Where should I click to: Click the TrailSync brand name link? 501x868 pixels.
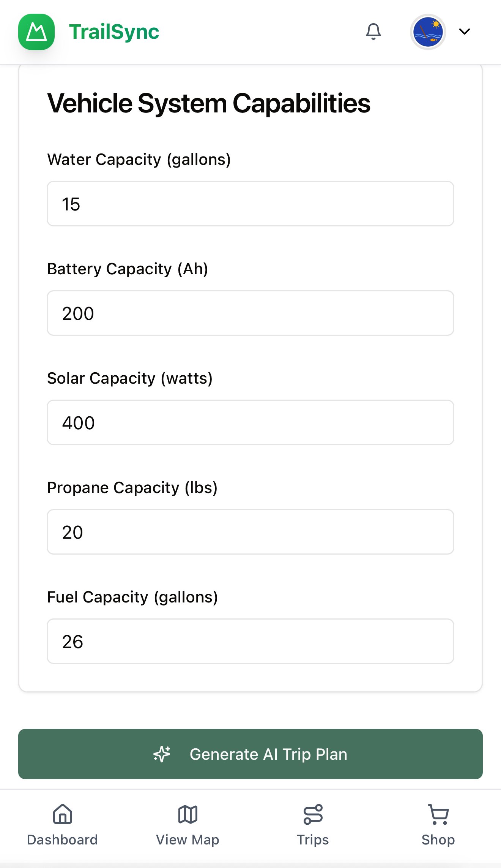114,32
